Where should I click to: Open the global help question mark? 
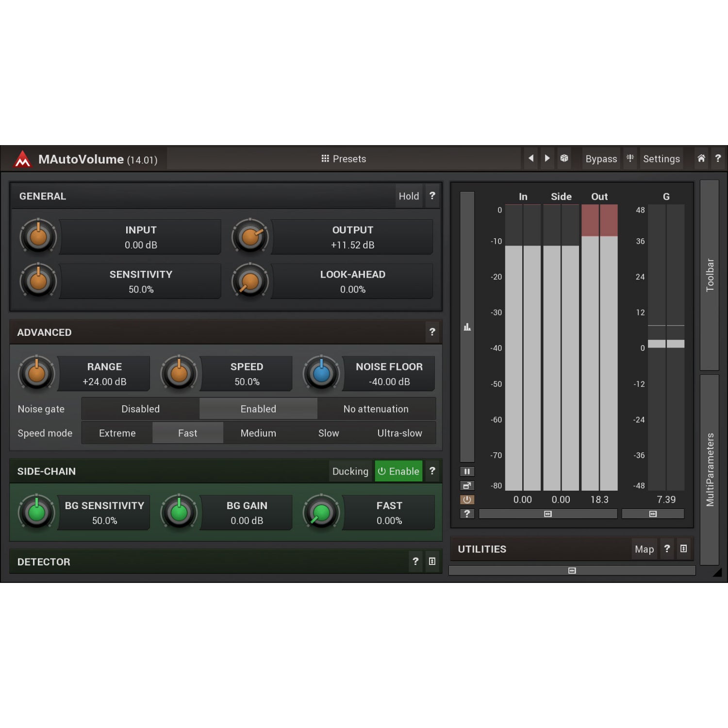click(718, 158)
